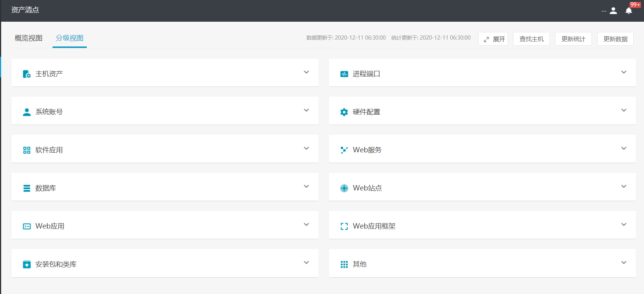The width and height of the screenshot is (644, 294).
Task: Click the Web应用框架 brackets icon
Action: [x=344, y=226]
